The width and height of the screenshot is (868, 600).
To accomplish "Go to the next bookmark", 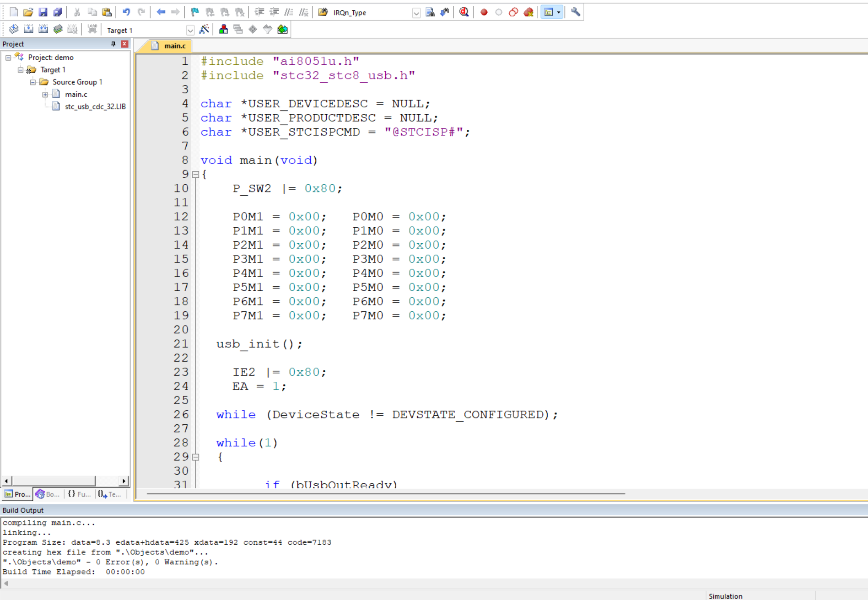I will (225, 12).
